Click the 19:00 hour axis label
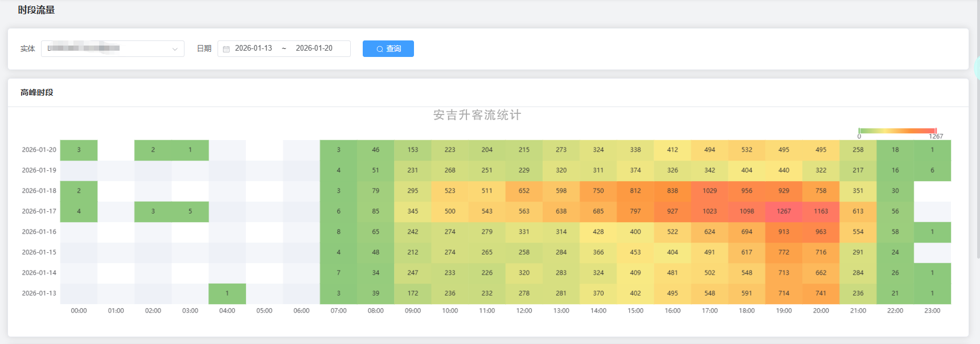 click(x=784, y=311)
